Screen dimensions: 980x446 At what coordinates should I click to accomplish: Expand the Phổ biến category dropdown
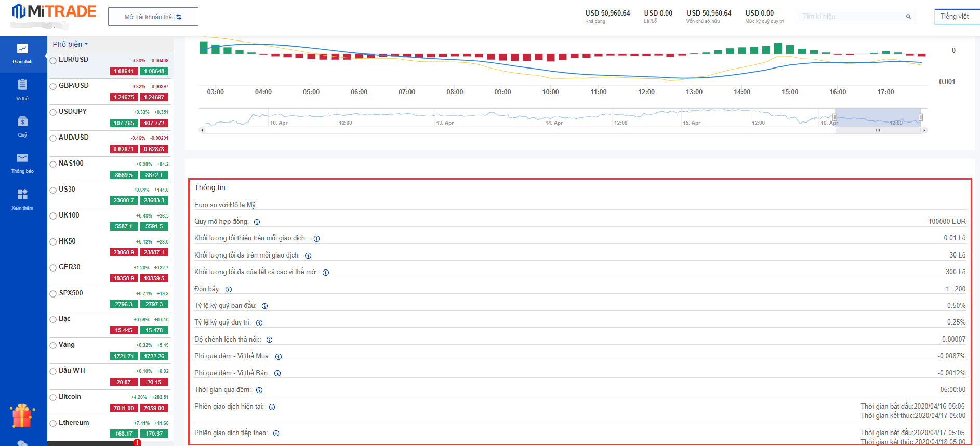[71, 44]
